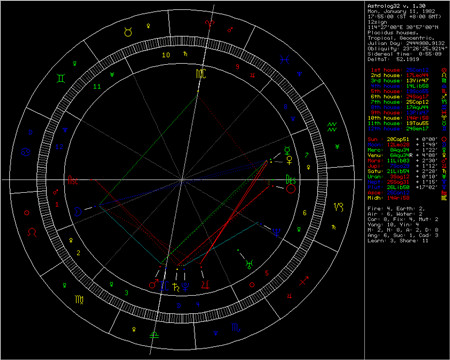Viewport: 450px width, 360px height.
Task: Click house number 3 in the wheel
Action: point(126,293)
